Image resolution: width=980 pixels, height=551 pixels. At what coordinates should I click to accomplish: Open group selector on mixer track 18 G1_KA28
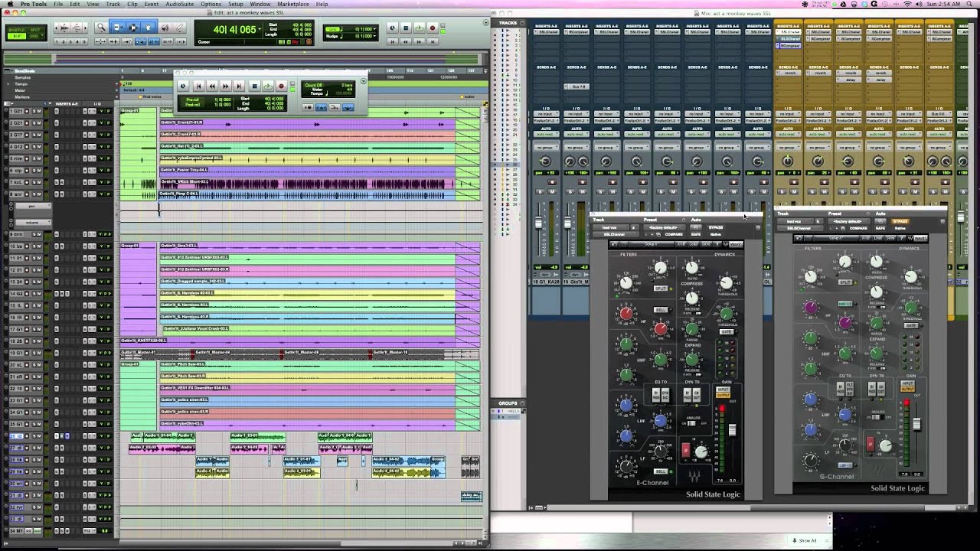coord(545,148)
